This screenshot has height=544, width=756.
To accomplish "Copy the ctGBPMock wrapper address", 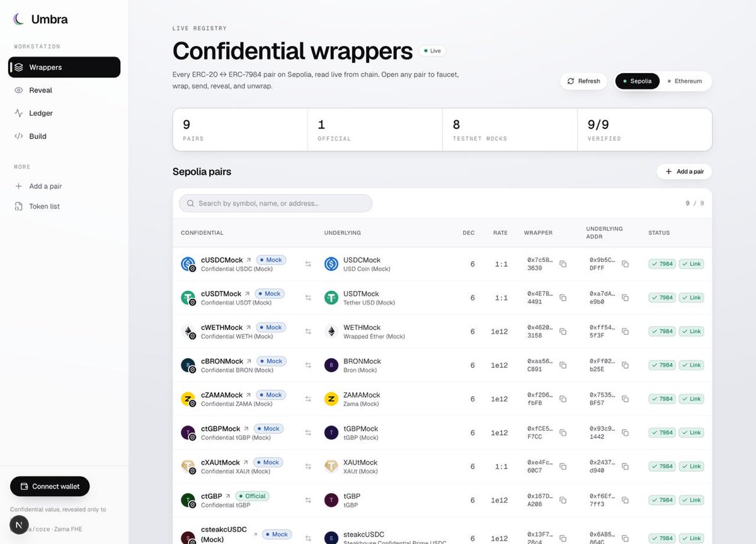I will 563,433.
